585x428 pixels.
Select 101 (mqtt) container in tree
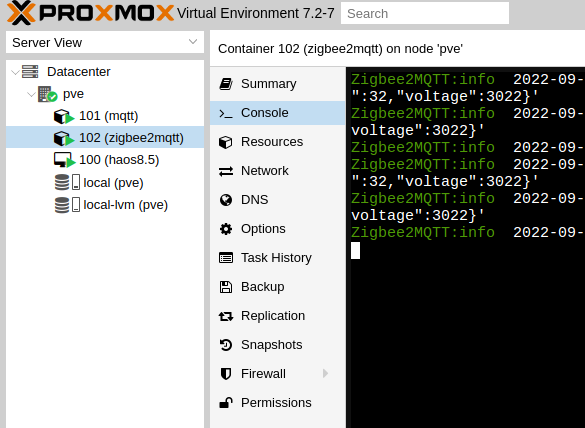click(x=105, y=116)
